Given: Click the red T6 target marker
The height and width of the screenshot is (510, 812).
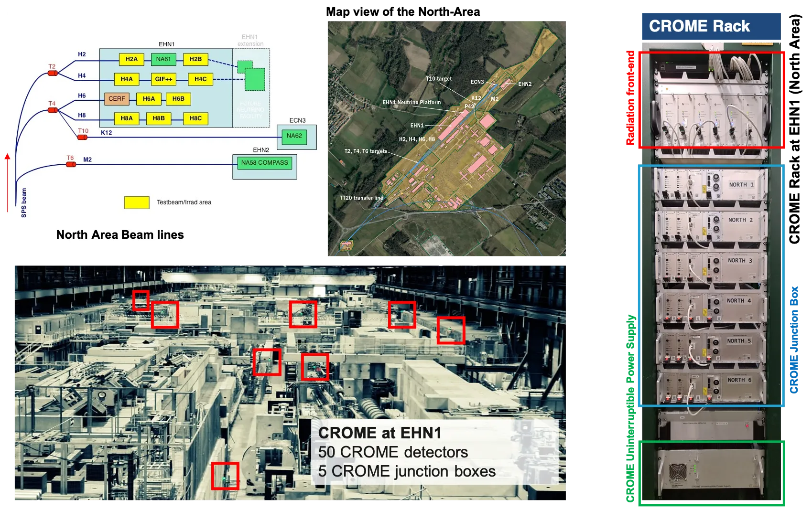Looking at the screenshot, I should click(71, 164).
